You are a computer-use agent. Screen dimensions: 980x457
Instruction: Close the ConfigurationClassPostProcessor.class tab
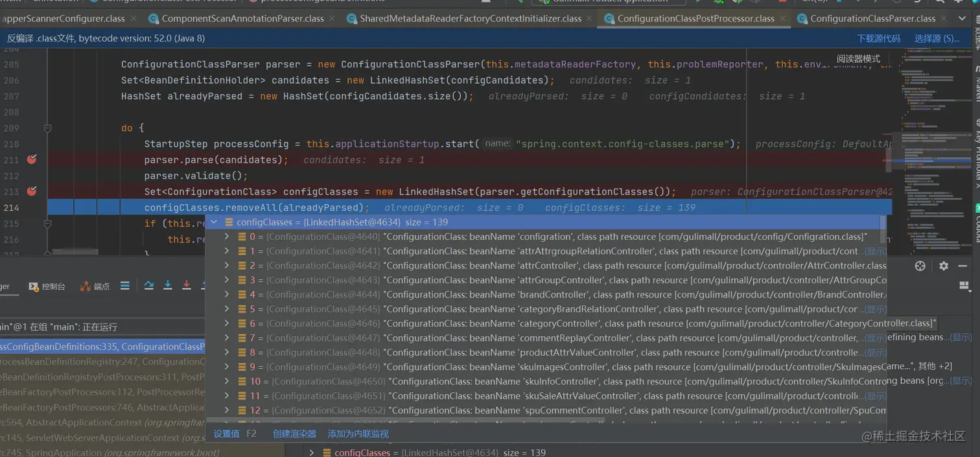coord(782,18)
